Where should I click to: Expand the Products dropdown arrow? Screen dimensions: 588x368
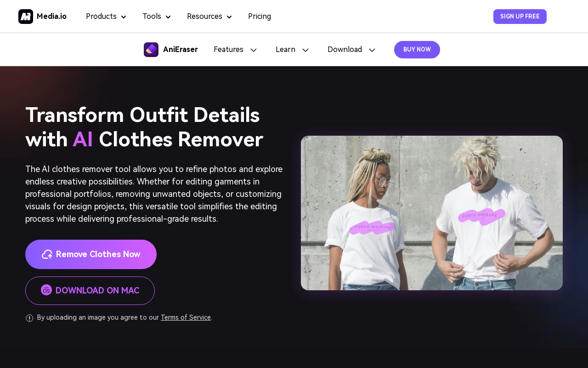(124, 17)
